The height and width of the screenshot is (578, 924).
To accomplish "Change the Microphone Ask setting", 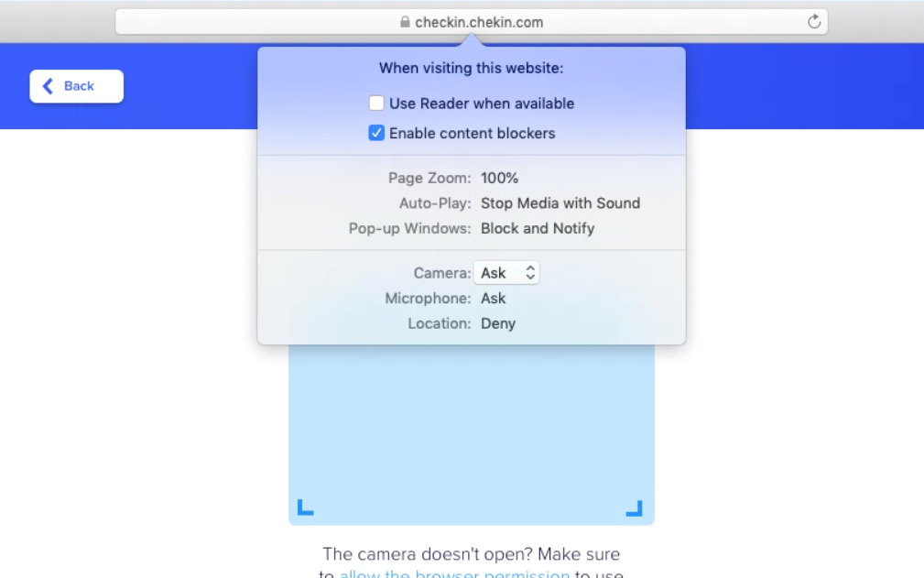I will 493,299.
